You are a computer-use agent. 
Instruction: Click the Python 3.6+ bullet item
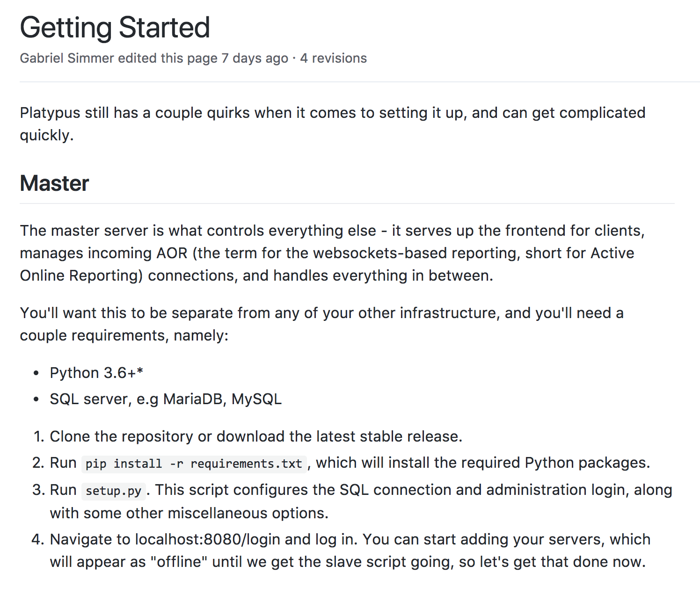(96, 373)
